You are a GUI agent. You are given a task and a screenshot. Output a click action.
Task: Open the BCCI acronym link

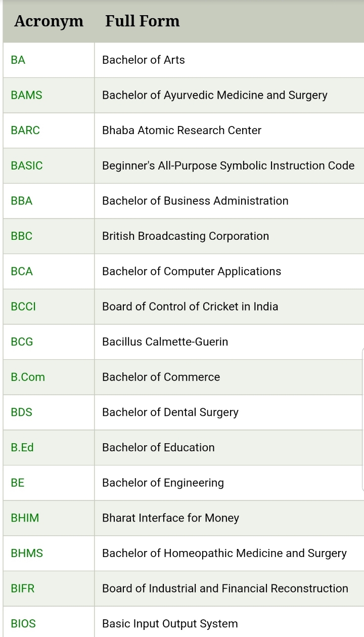click(x=23, y=307)
